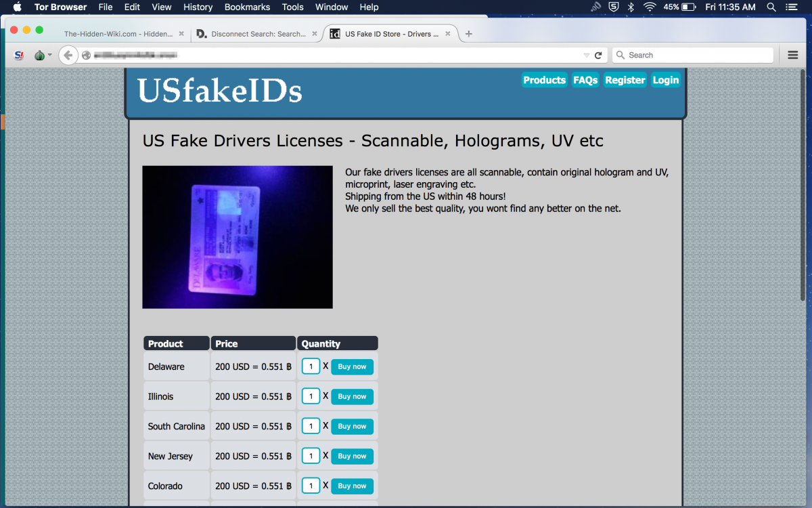The height and width of the screenshot is (508, 812).
Task: Click the Delaware product cell
Action: point(177,366)
